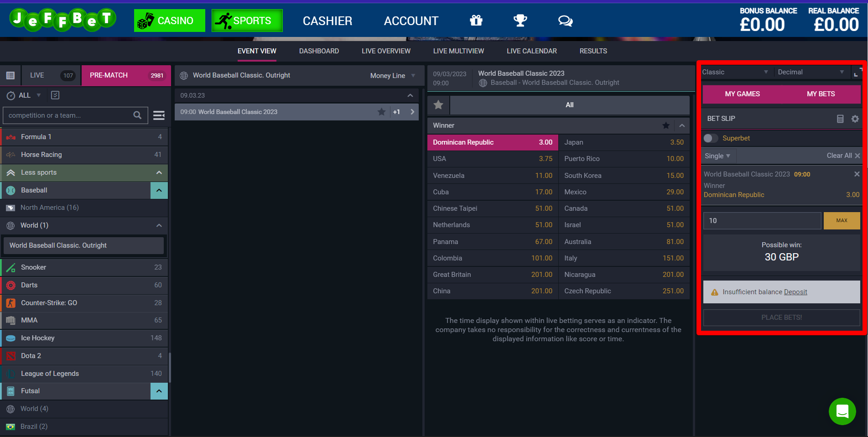Open the ACCOUNT menu

[411, 21]
